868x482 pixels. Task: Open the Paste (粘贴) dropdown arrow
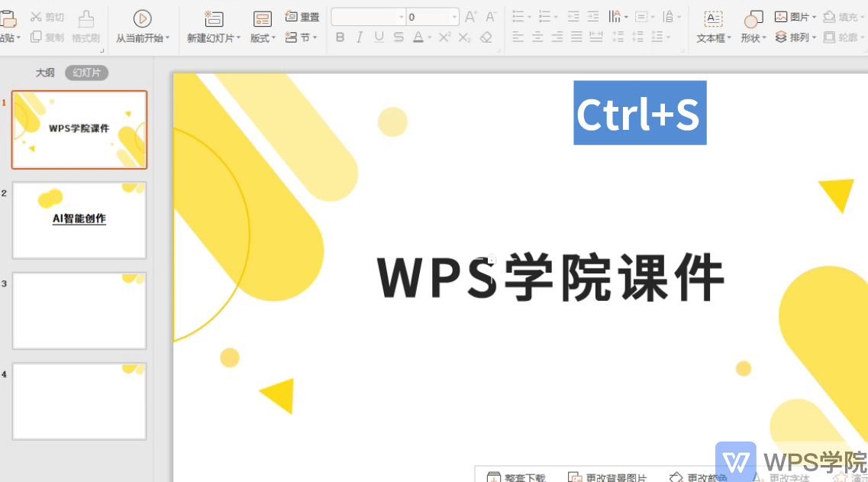pos(19,37)
